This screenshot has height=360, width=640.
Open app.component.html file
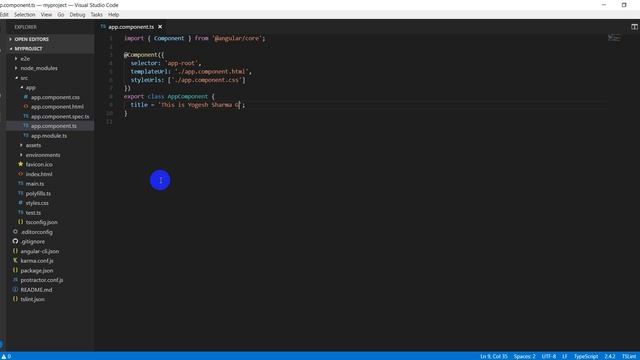57,107
